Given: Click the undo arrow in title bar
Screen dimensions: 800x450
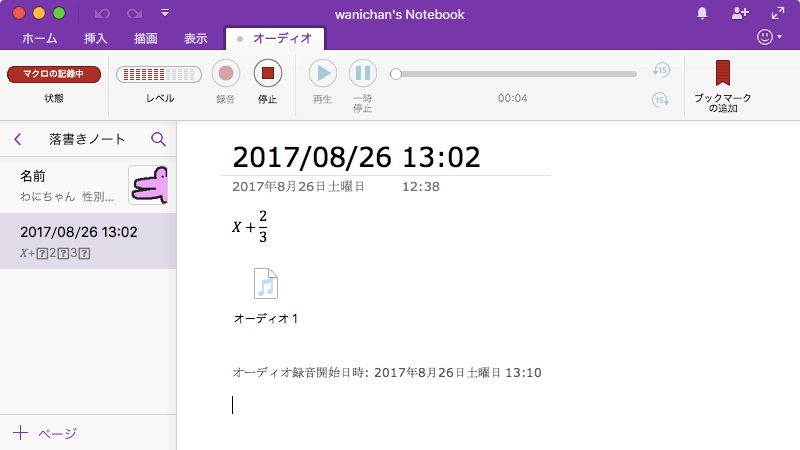Looking at the screenshot, I should [x=102, y=14].
